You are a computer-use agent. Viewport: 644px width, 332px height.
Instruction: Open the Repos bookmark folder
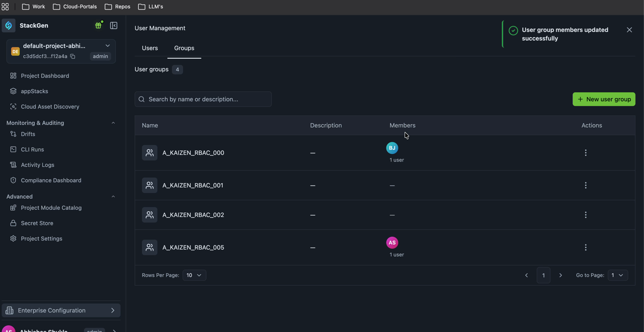[117, 7]
